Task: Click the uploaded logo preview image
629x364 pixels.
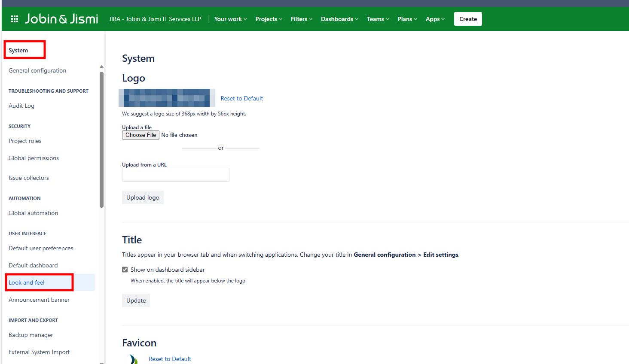Action: [x=167, y=98]
